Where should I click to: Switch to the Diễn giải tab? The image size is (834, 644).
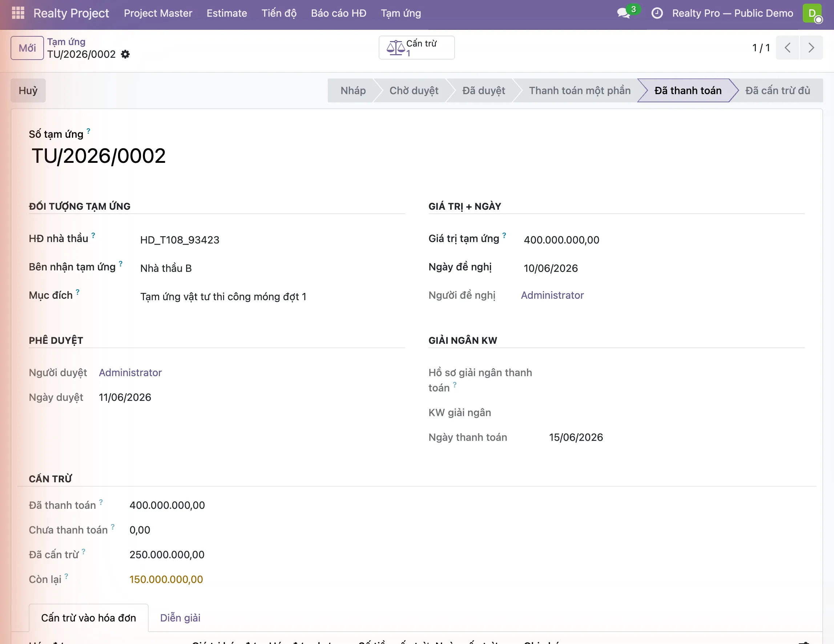click(180, 617)
